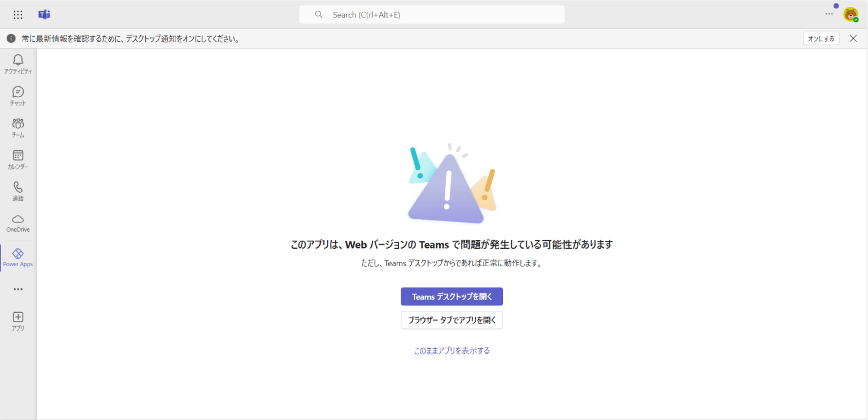Click the info icon in notification banner

coord(11,38)
